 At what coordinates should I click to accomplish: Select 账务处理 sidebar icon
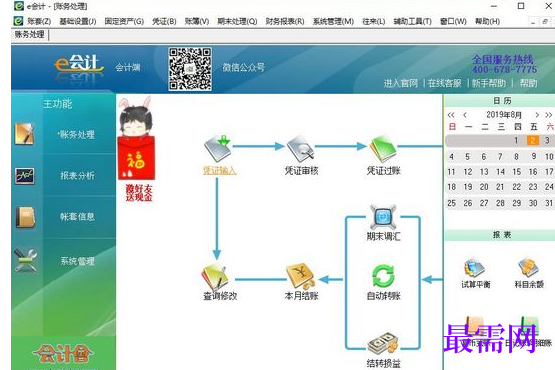24,134
